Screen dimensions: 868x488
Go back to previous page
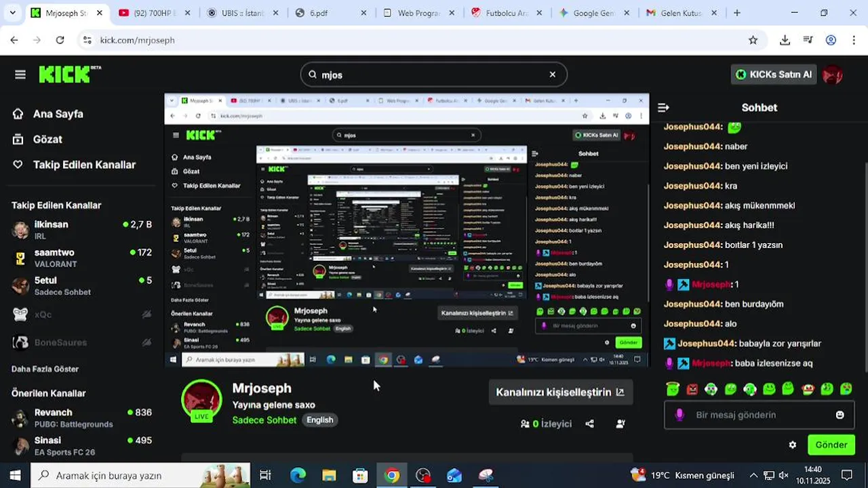14,40
